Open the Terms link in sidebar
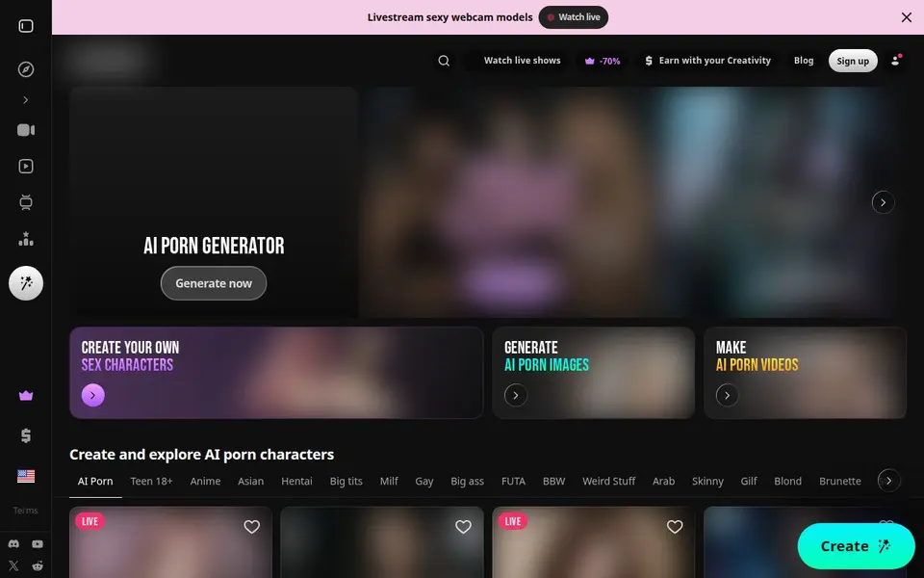Viewport: 924px width, 578px height. (x=26, y=511)
